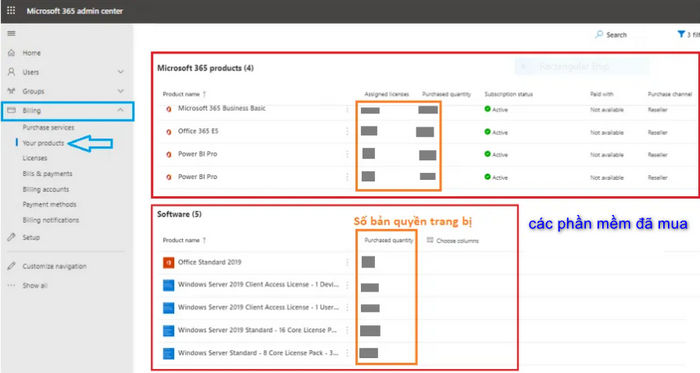Click Active status icon for Office 365 E5
Image resolution: width=700 pixels, height=373 pixels.
488,132
